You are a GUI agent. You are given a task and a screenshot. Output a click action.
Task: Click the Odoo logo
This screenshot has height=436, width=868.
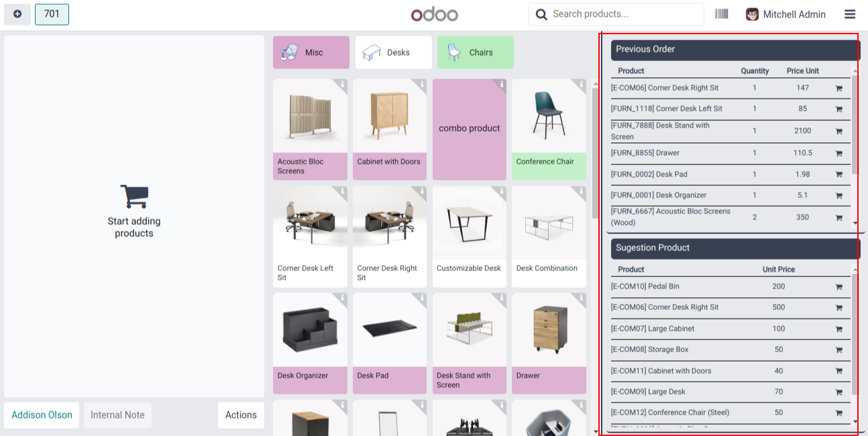tap(435, 14)
